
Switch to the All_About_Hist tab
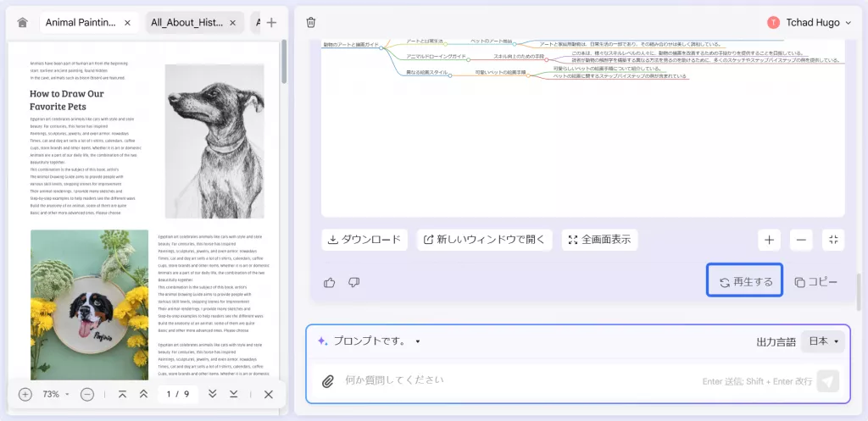click(x=187, y=23)
